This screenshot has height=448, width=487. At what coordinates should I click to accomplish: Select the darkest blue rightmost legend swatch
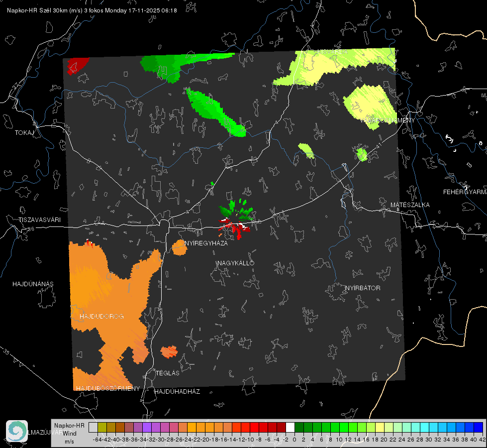click(479, 427)
